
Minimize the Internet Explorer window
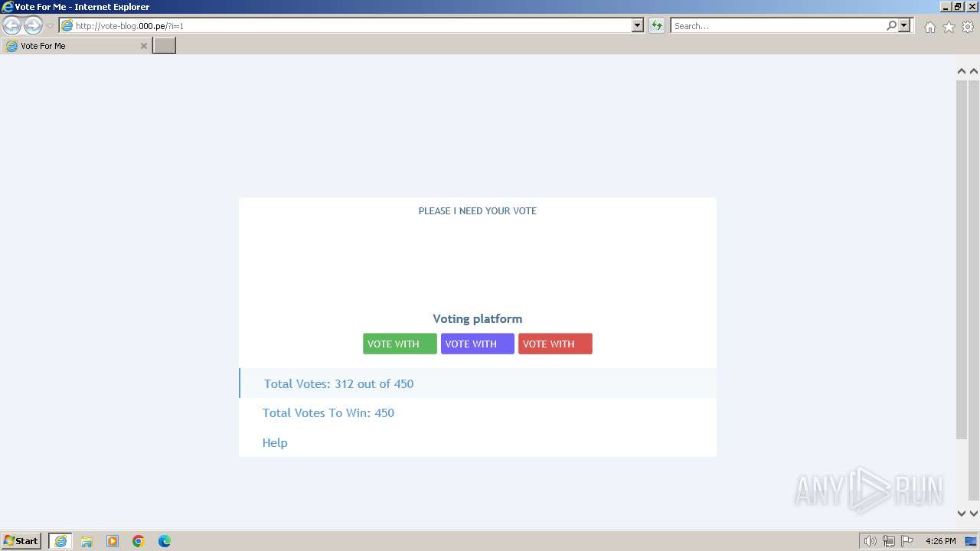tap(946, 7)
